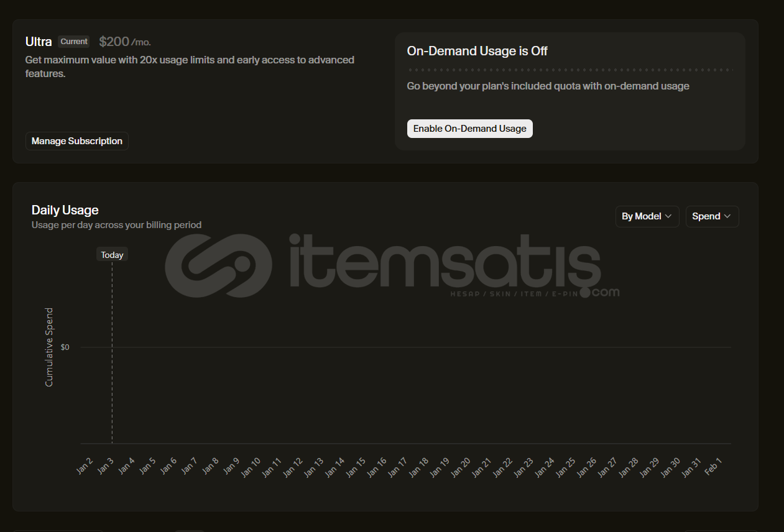
Task: Click the Daily Usage heading
Action: point(65,210)
